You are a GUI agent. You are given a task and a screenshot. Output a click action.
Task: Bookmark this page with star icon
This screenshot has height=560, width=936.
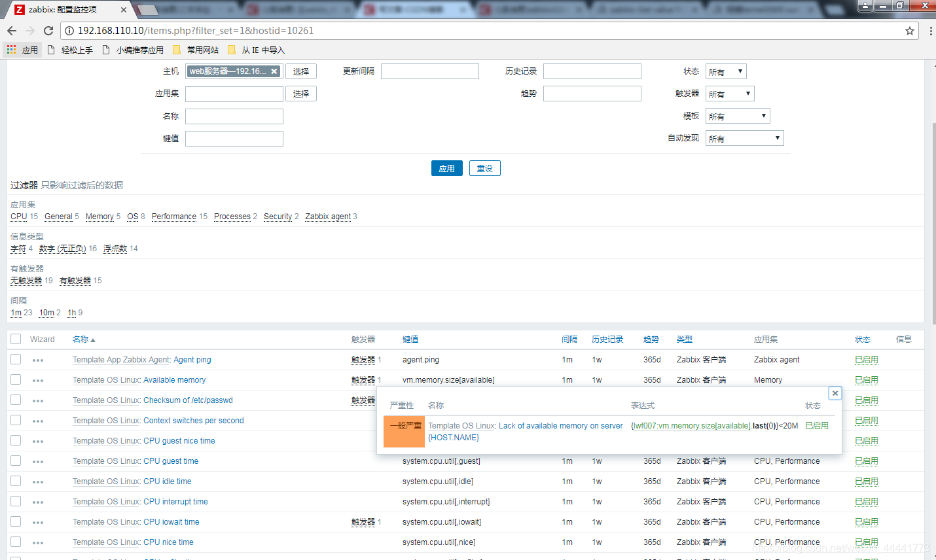coord(910,31)
